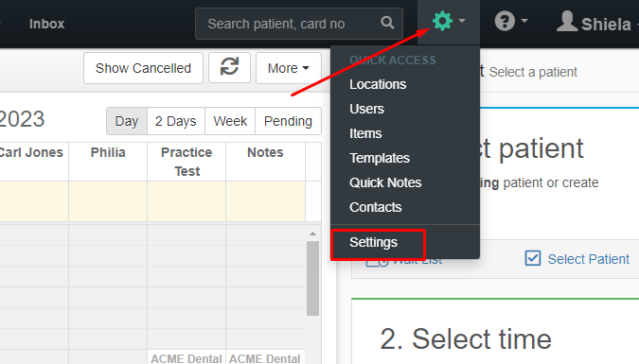Open the help question mark menu

505,21
